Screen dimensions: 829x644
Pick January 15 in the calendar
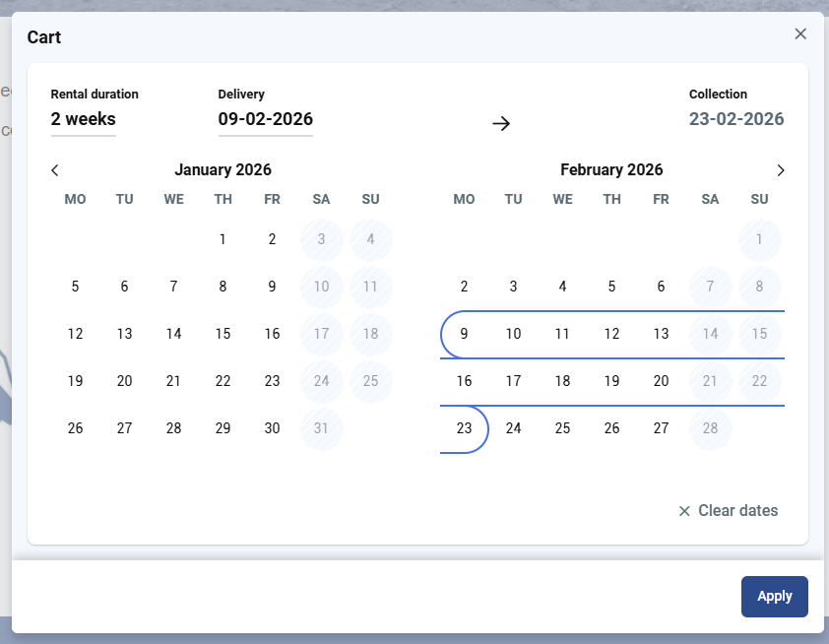click(223, 334)
